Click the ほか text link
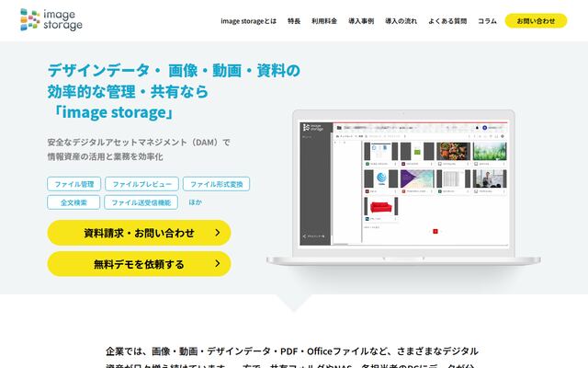 (196, 202)
